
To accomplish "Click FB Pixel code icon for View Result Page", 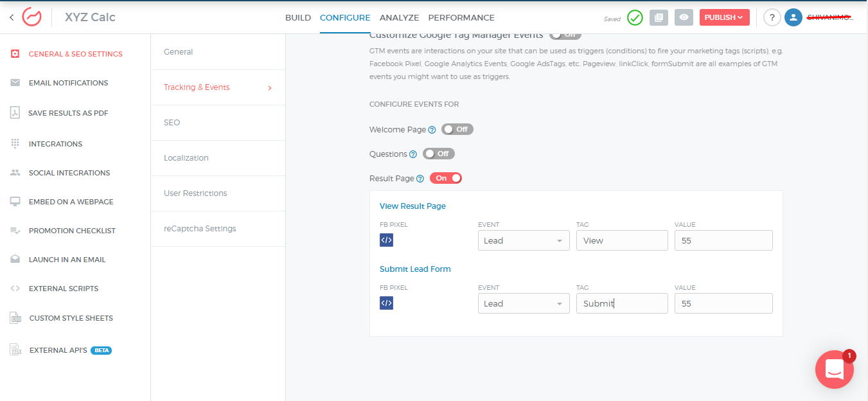I will pyautogui.click(x=386, y=240).
